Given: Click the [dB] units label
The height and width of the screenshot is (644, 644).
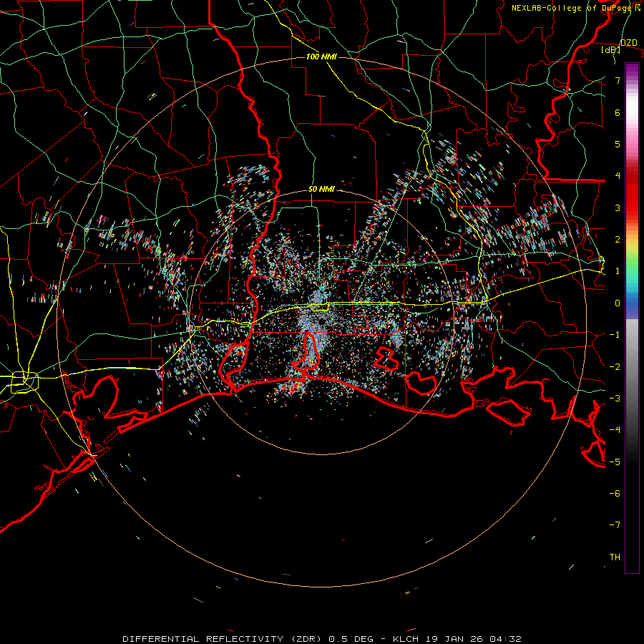Looking at the screenshot, I should click(x=611, y=49).
